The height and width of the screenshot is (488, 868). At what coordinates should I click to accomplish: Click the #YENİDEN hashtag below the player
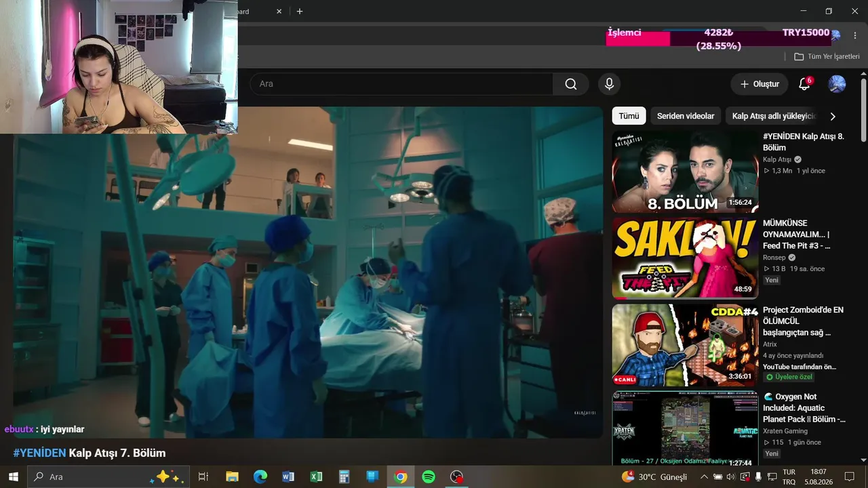click(x=39, y=453)
